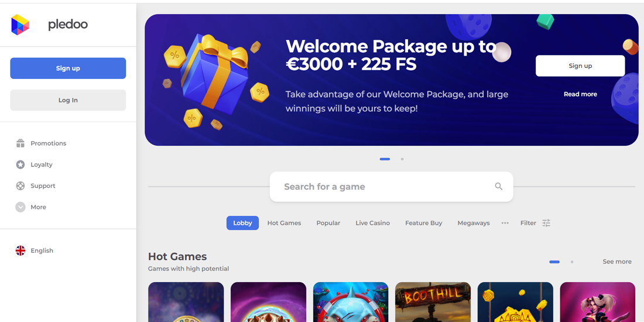Open Promotions via the gift icon
This screenshot has height=322, width=644.
pyautogui.click(x=20, y=143)
